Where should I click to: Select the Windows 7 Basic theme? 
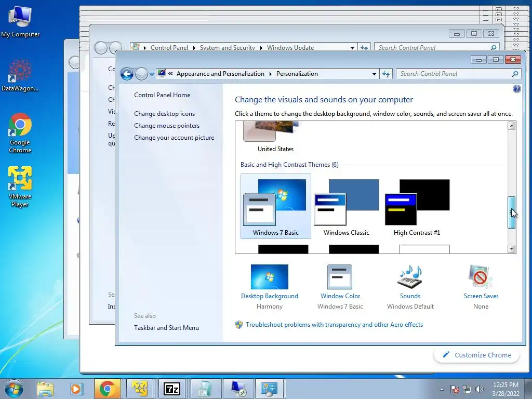tap(275, 206)
